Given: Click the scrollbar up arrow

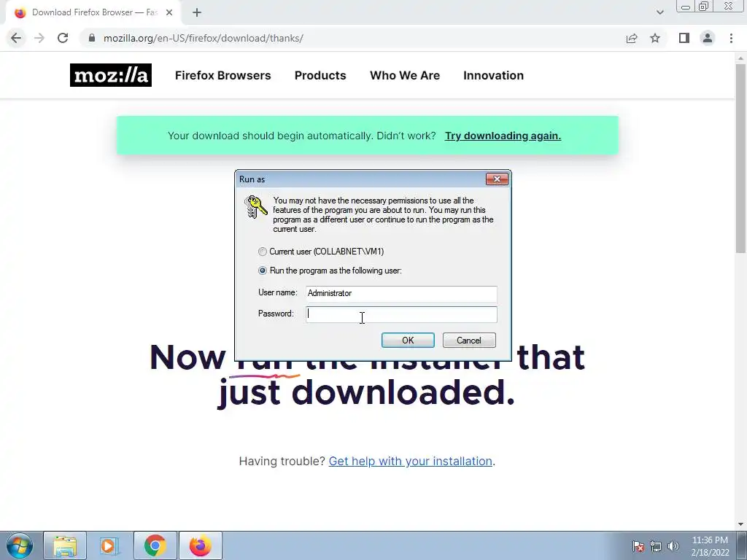Looking at the screenshot, I should [x=741, y=58].
